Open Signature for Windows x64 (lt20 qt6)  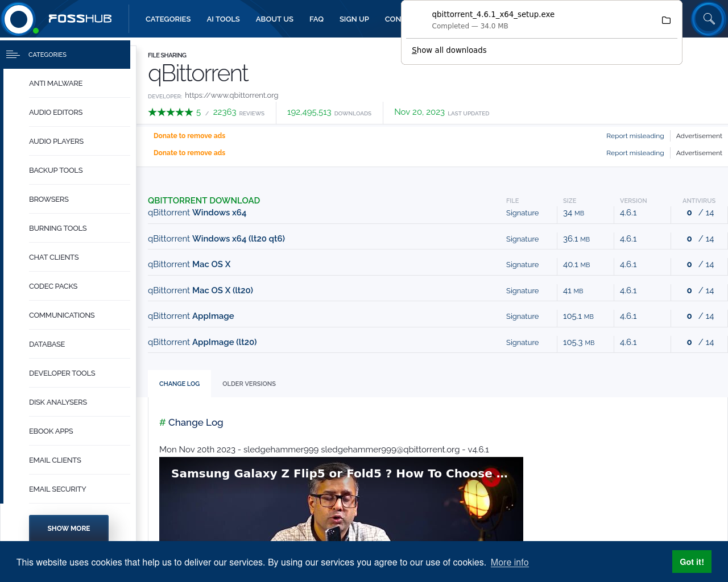point(522,239)
